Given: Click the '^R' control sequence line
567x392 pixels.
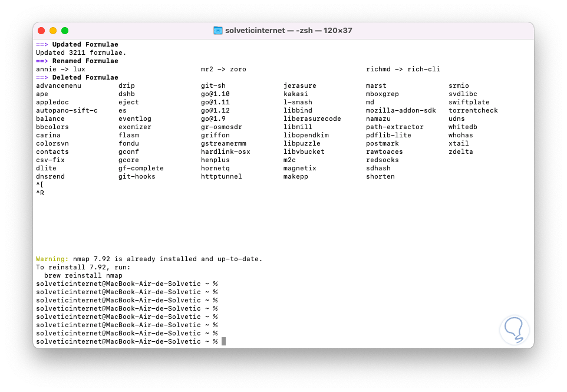Looking at the screenshot, I should (x=40, y=193).
